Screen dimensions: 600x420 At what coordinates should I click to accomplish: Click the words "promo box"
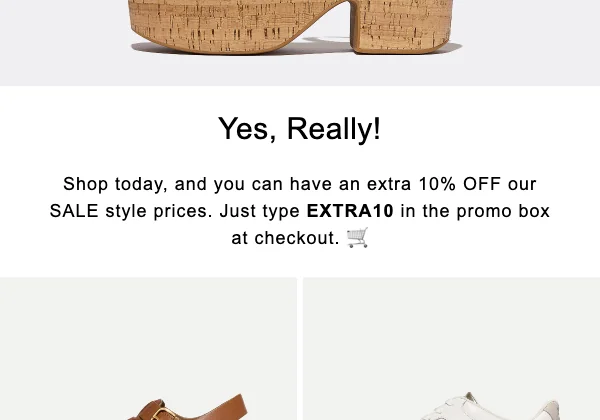pyautogui.click(x=503, y=211)
